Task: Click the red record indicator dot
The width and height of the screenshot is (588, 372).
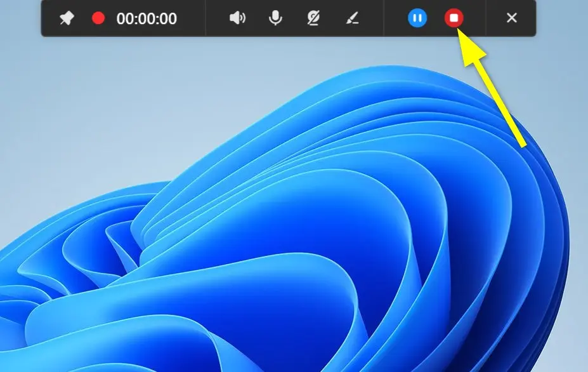Action: [x=98, y=18]
